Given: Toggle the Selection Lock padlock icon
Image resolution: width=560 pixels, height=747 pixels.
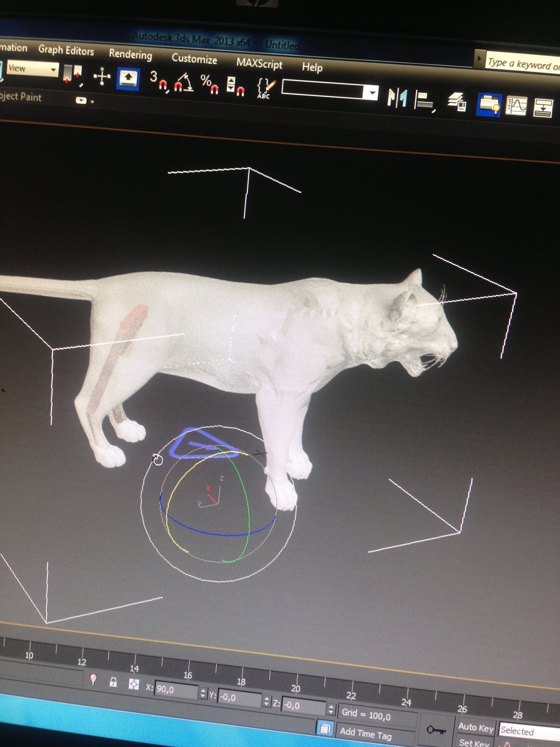Looking at the screenshot, I should (113, 682).
